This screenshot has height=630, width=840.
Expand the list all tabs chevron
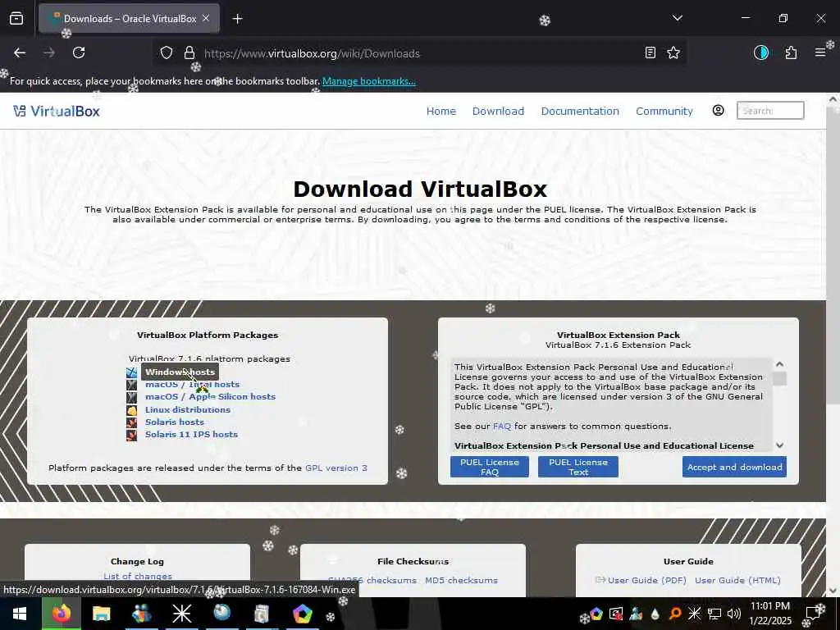pyautogui.click(x=678, y=18)
